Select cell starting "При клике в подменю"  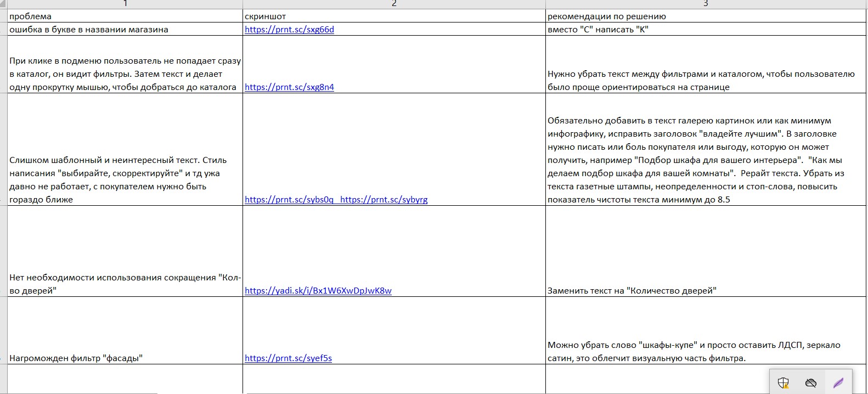(x=125, y=65)
